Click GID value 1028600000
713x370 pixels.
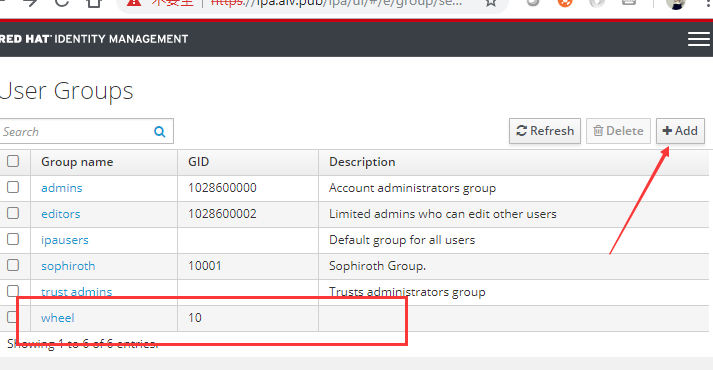coord(222,188)
